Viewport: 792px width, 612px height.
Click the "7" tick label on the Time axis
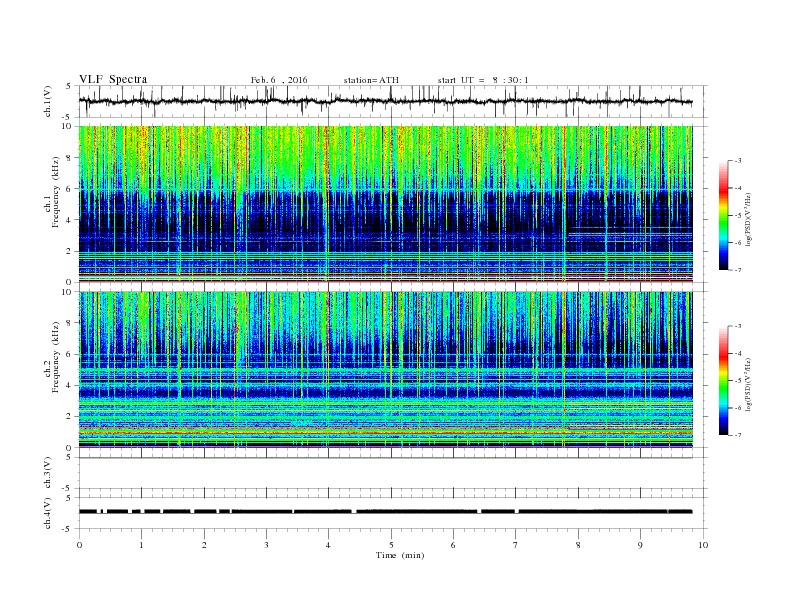(x=516, y=545)
